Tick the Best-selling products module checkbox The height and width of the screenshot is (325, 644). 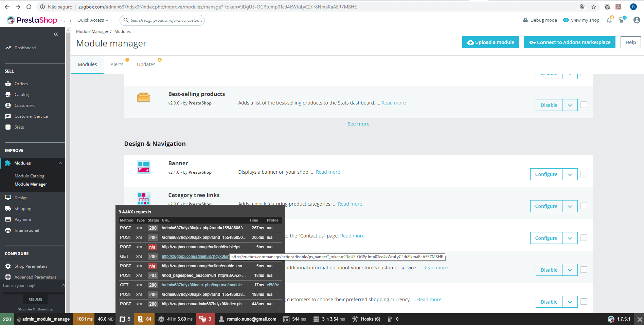point(584,105)
